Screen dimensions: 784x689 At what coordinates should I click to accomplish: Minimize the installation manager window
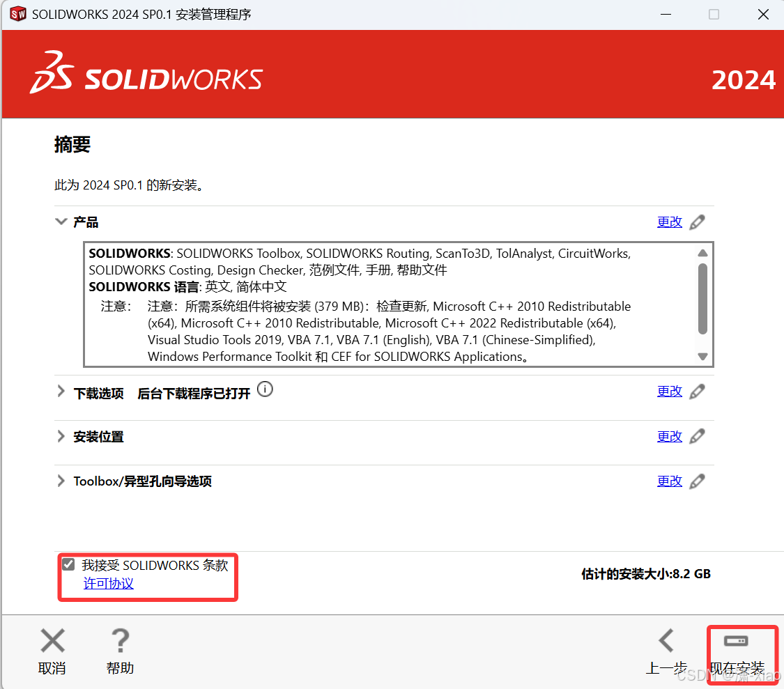(x=666, y=15)
